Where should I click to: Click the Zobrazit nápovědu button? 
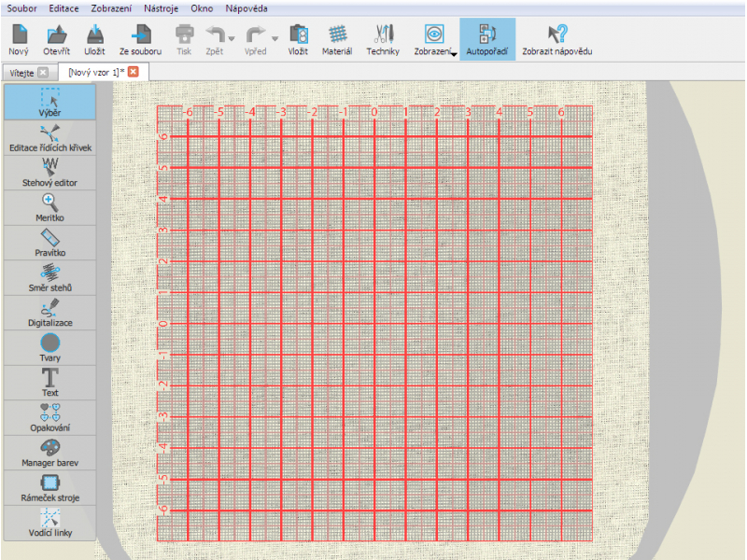(x=557, y=39)
